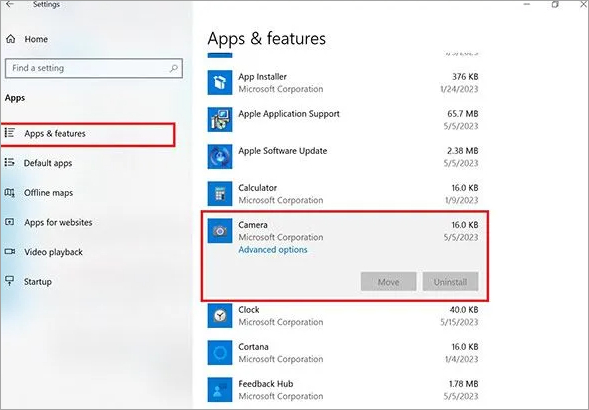Go to Offline maps settings

pyautogui.click(x=48, y=193)
